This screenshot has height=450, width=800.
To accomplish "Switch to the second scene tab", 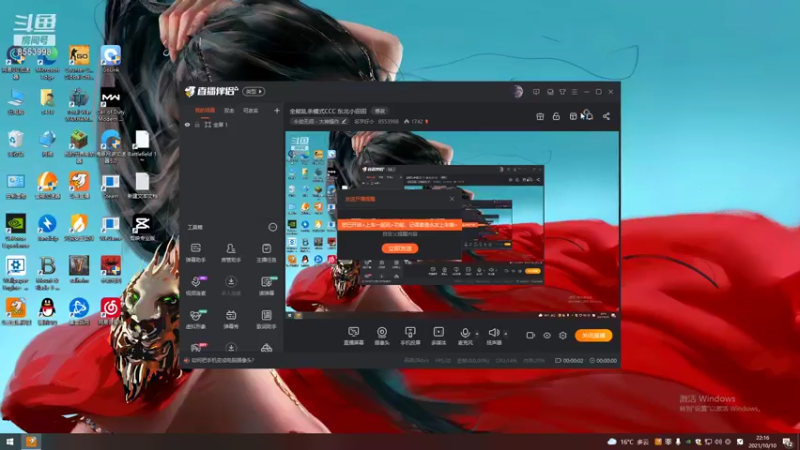I will (229, 110).
